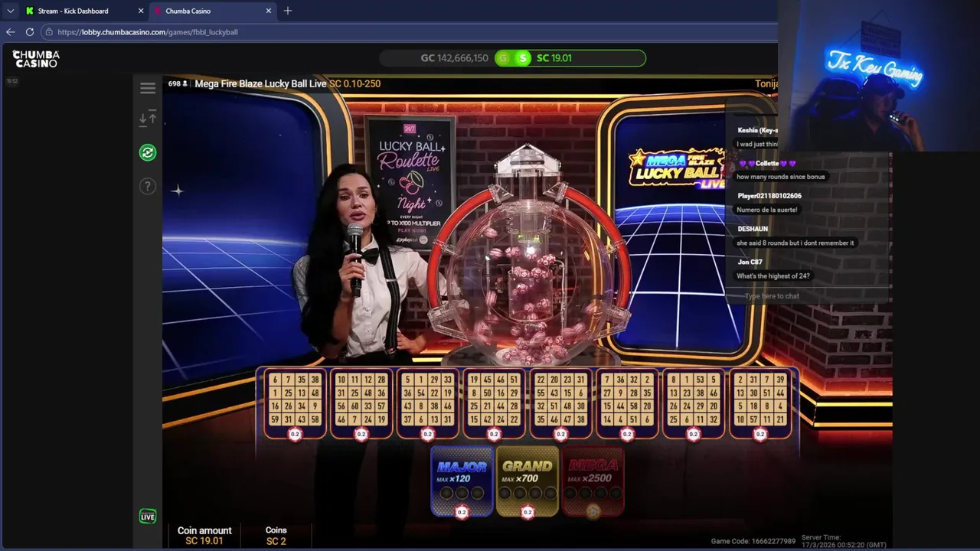Click the Chumba Casino logo
980x551 pixels.
click(36, 59)
